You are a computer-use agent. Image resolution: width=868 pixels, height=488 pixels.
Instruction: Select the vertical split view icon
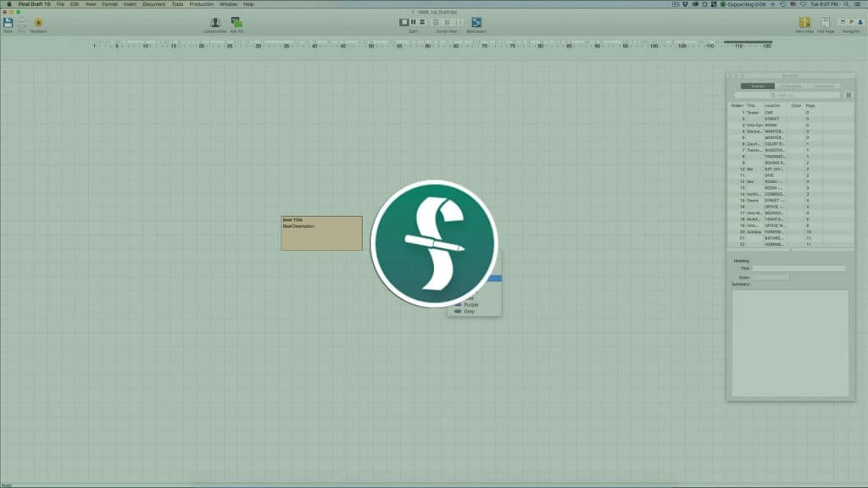413,22
